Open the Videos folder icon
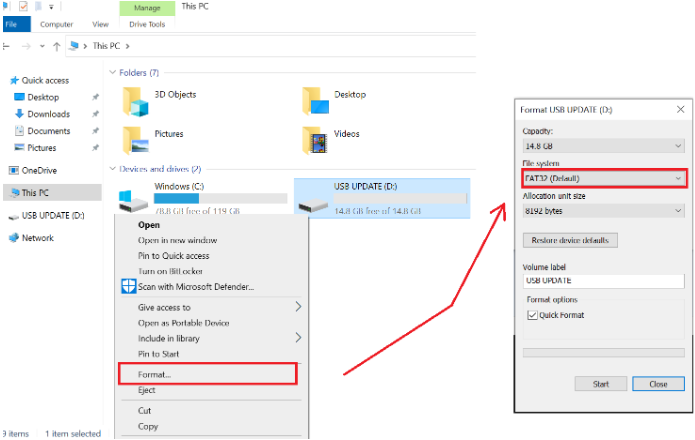This screenshot has height=440, width=695. pos(316,138)
